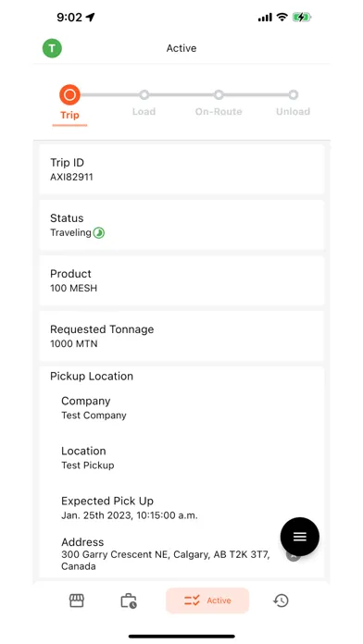The image size is (363, 644).
Task: Open the black floating hamburger menu button
Action: (300, 537)
